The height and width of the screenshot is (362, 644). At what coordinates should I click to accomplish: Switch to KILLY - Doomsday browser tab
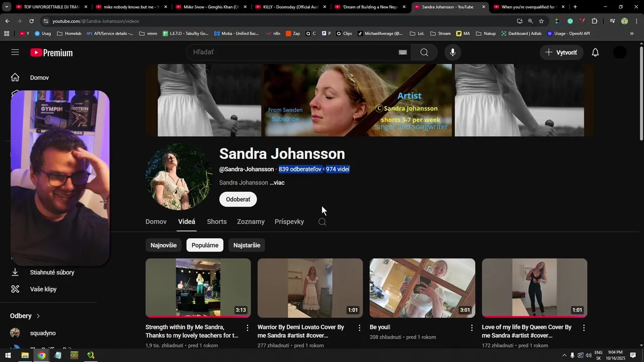pos(290,7)
